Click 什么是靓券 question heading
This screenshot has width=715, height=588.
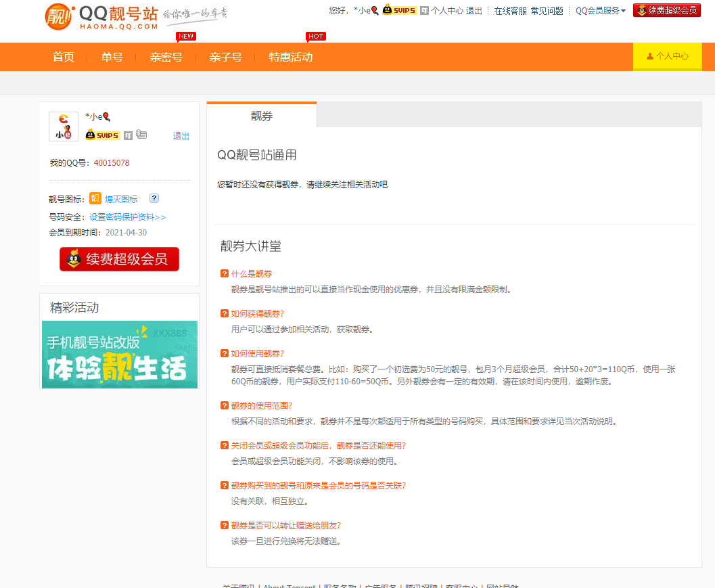click(x=251, y=273)
